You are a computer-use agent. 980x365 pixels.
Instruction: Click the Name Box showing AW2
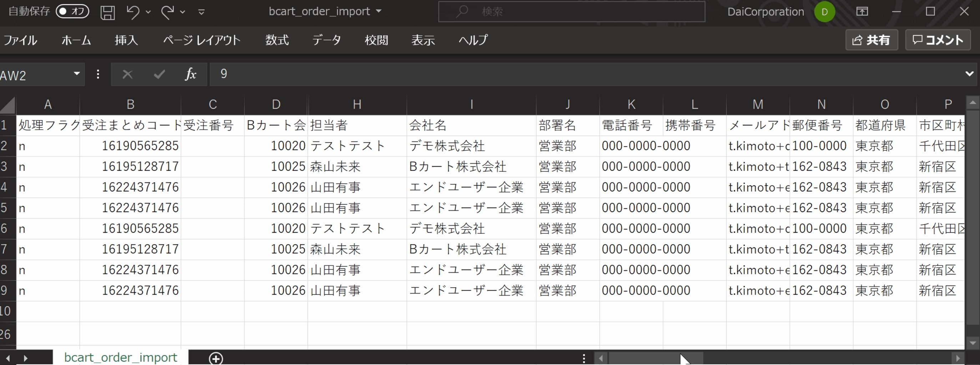tap(35, 75)
